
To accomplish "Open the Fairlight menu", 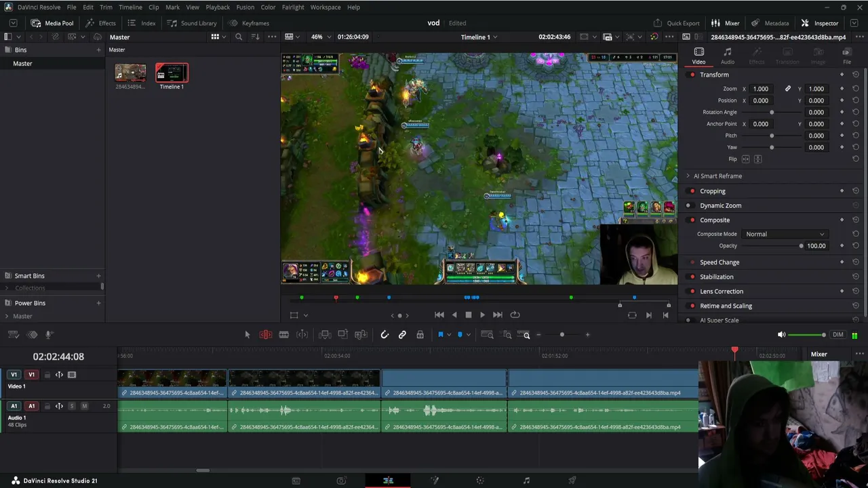I will pos(293,7).
